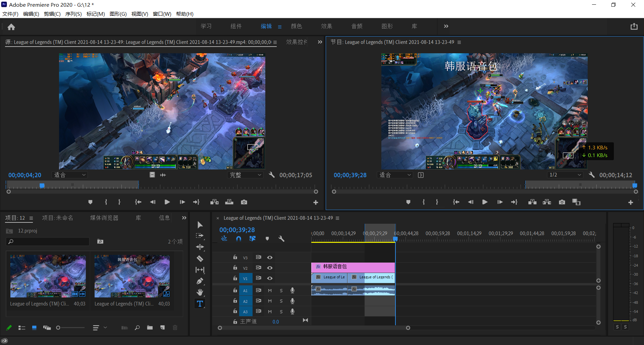
Task: Open Source monitor settings wrench
Action: pos(272,175)
